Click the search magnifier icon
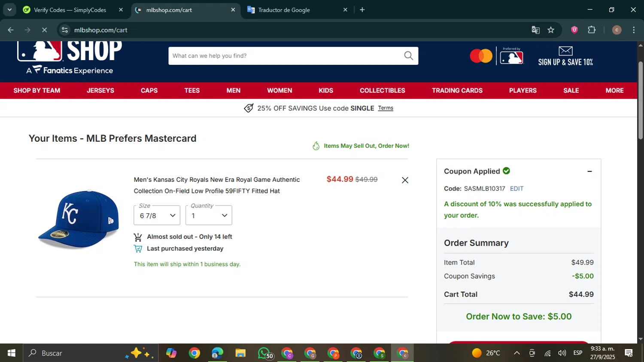The image size is (644, 362). pos(409,56)
